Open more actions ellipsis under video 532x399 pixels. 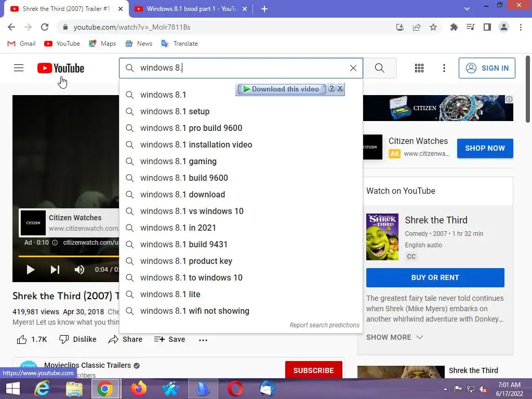point(203,340)
